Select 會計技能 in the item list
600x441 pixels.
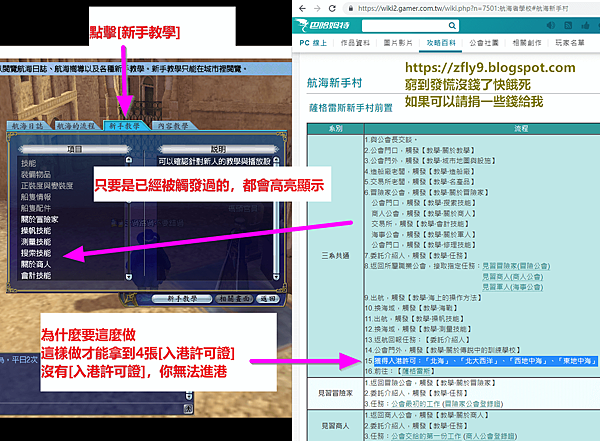coord(36,276)
